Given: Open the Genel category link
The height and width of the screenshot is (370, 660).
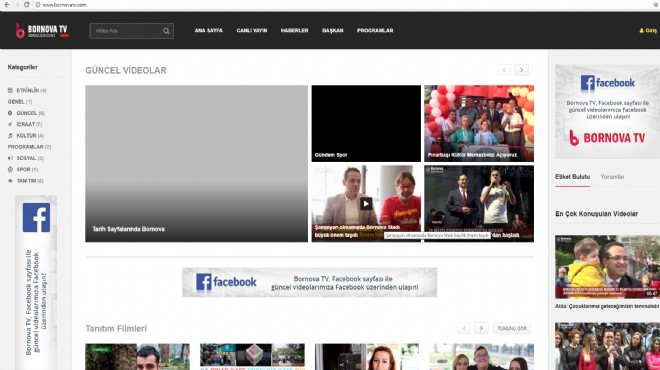Looking at the screenshot, I should (x=20, y=101).
